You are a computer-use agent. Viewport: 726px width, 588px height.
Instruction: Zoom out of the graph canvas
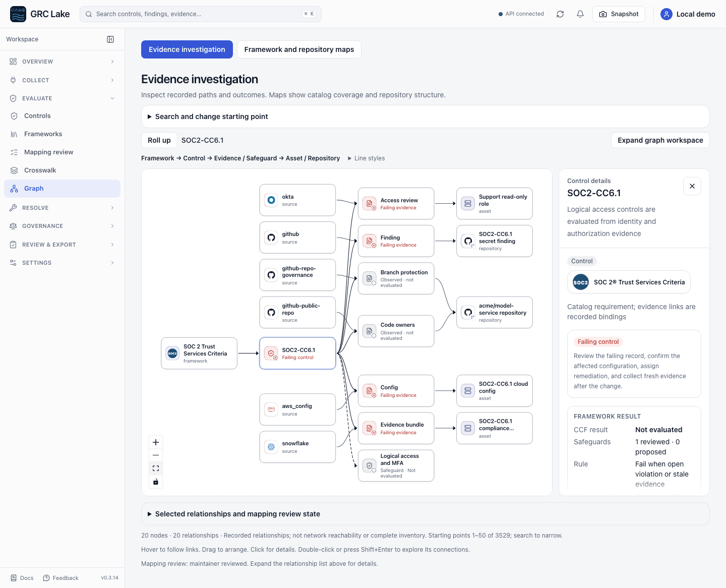pyautogui.click(x=156, y=455)
